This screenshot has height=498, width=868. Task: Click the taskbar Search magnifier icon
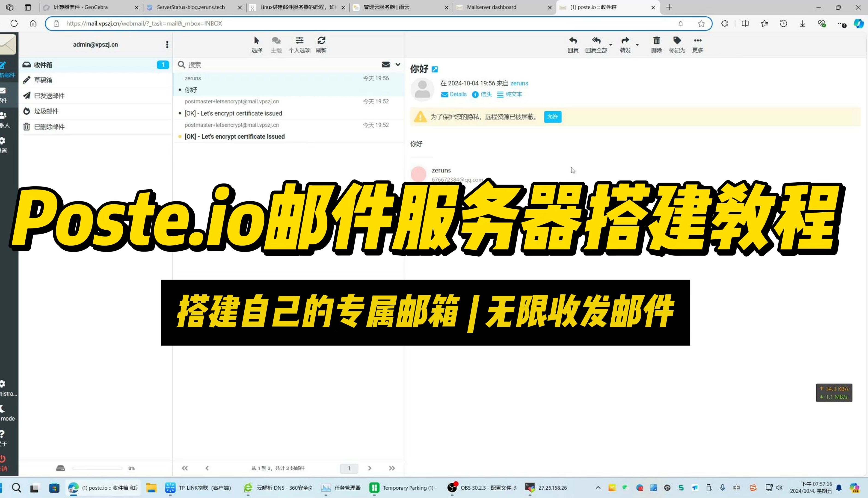coord(16,488)
